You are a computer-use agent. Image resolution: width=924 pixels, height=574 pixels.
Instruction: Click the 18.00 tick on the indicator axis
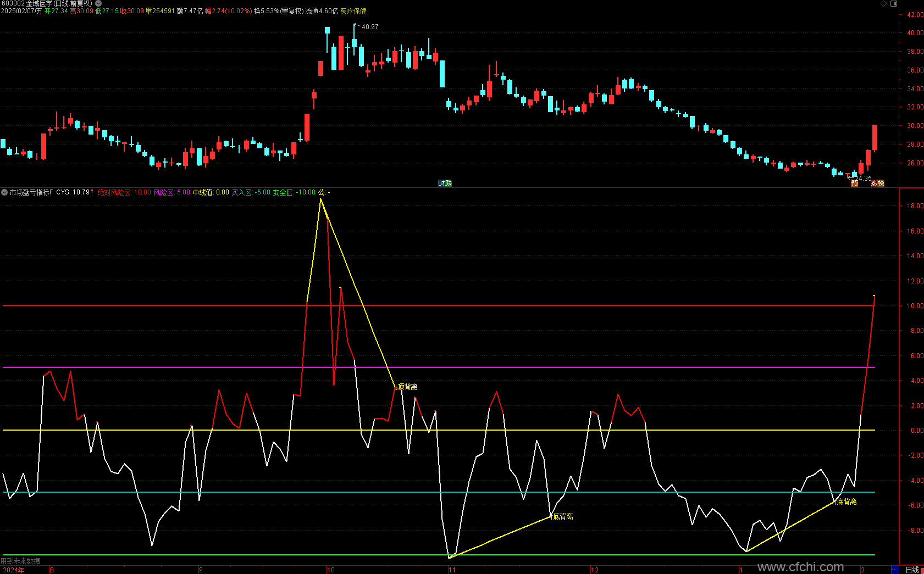point(915,206)
